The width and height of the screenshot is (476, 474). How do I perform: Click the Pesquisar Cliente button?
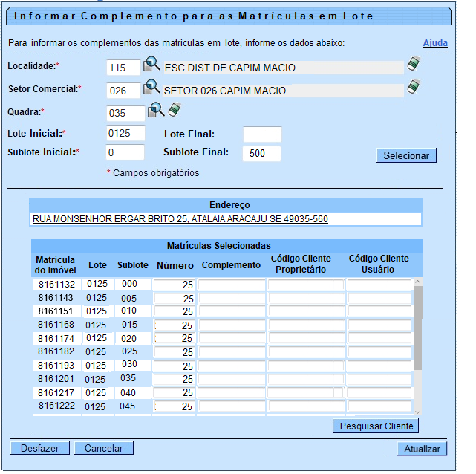click(376, 426)
